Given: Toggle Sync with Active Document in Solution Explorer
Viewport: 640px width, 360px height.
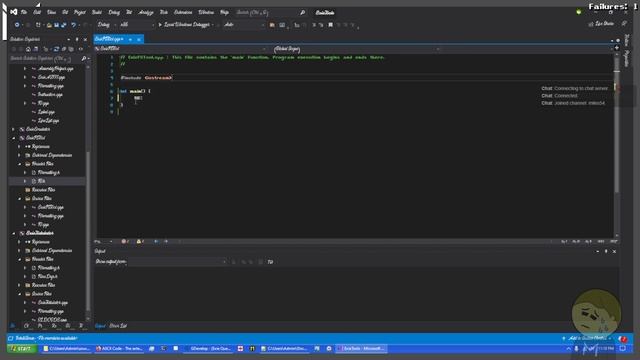Looking at the screenshot, I should (x=56, y=49).
